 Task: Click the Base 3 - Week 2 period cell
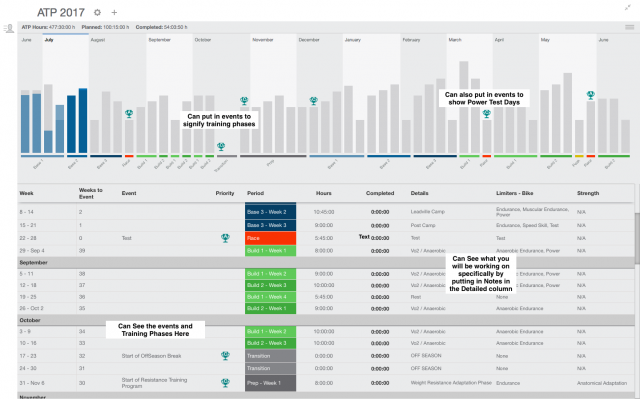pyautogui.click(x=271, y=212)
